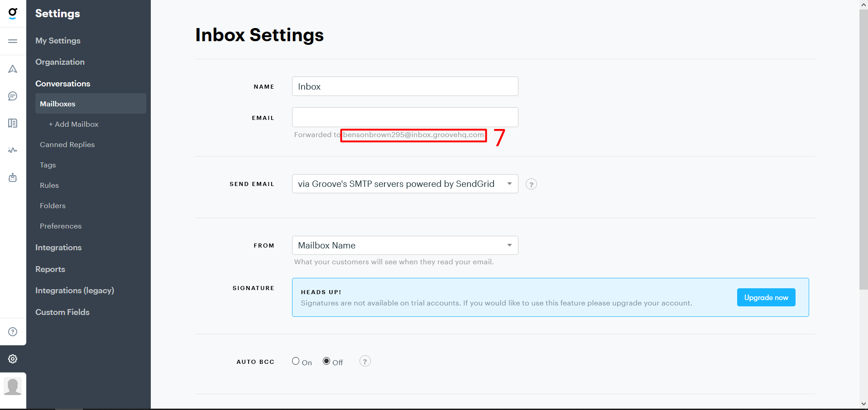Click the help icon next to Auto BCC

[x=364, y=361]
